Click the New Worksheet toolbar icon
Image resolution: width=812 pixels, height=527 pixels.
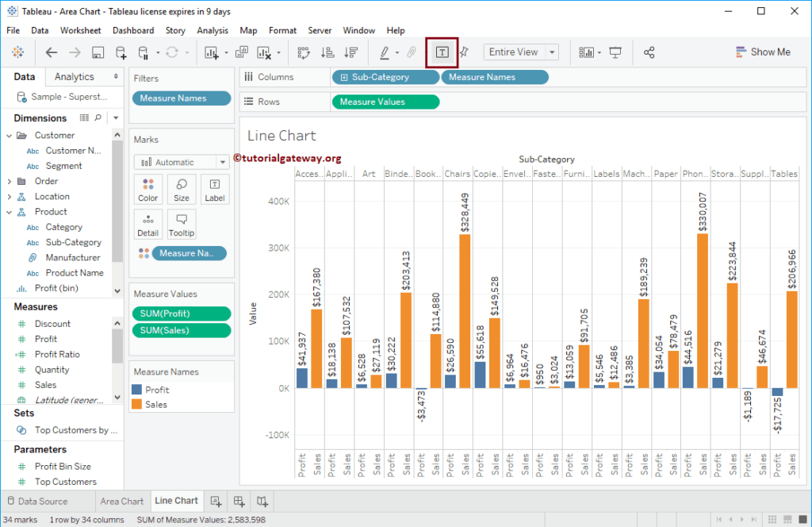click(x=211, y=52)
